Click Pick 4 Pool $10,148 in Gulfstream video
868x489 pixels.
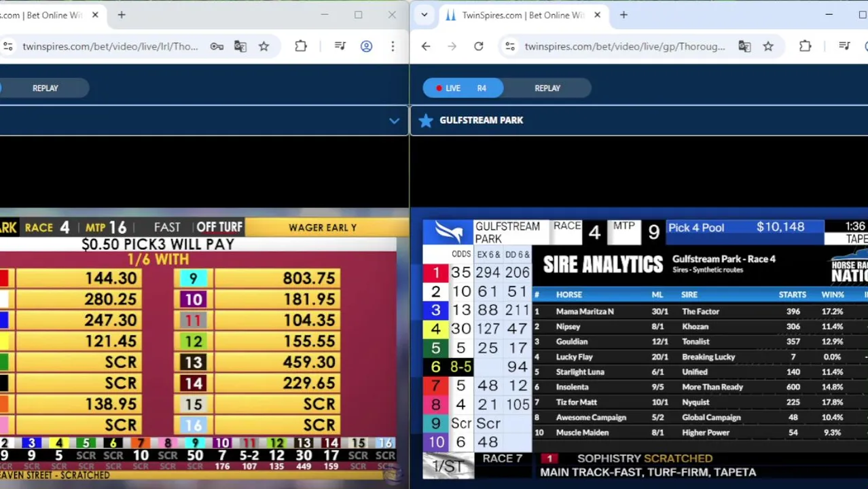click(746, 228)
